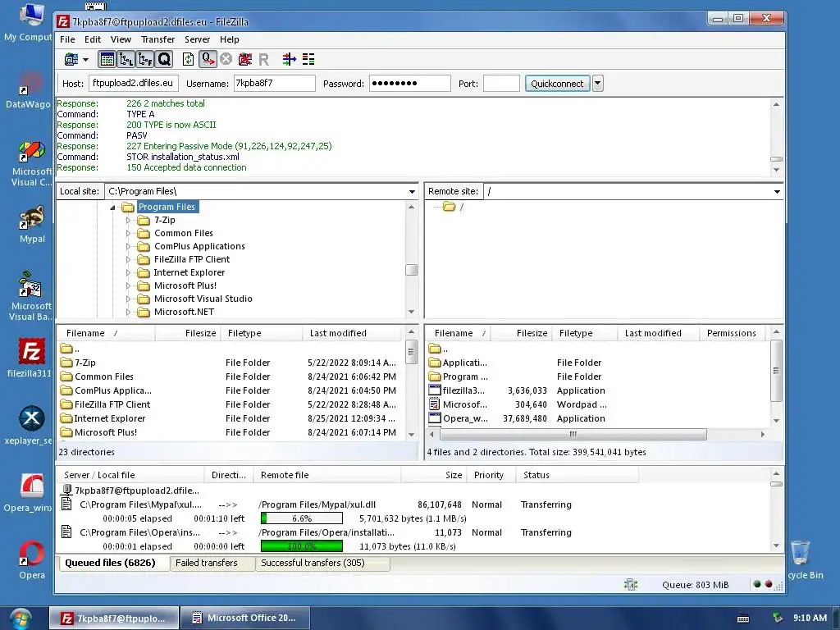Select server entry in transfer queue
The image size is (840, 630).
pos(137,491)
